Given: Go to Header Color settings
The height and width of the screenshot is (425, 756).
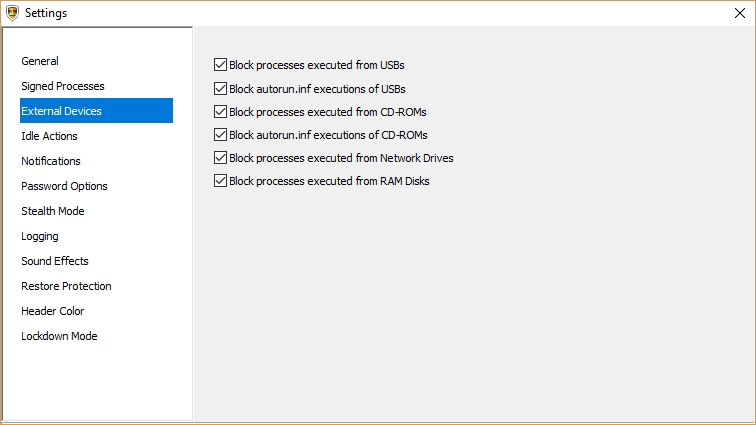Looking at the screenshot, I should click(53, 311).
